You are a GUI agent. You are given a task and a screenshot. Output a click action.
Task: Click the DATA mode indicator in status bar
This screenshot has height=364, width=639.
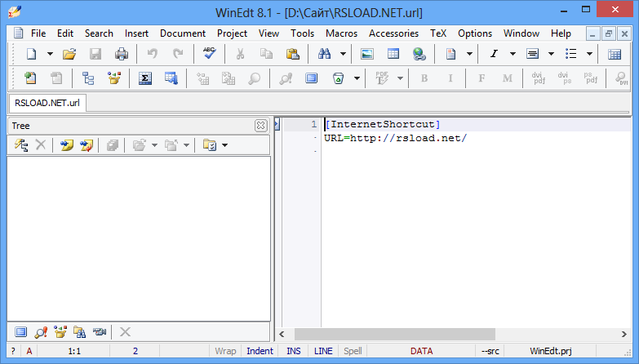click(x=421, y=351)
